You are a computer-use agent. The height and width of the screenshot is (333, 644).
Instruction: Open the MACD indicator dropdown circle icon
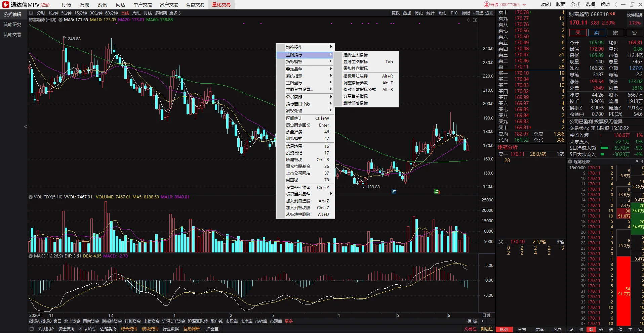(x=31, y=256)
